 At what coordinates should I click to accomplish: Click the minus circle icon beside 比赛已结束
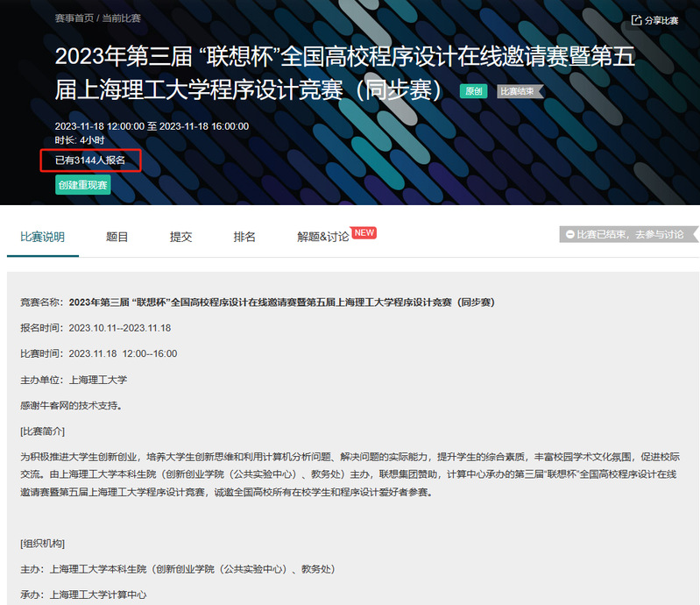(570, 234)
